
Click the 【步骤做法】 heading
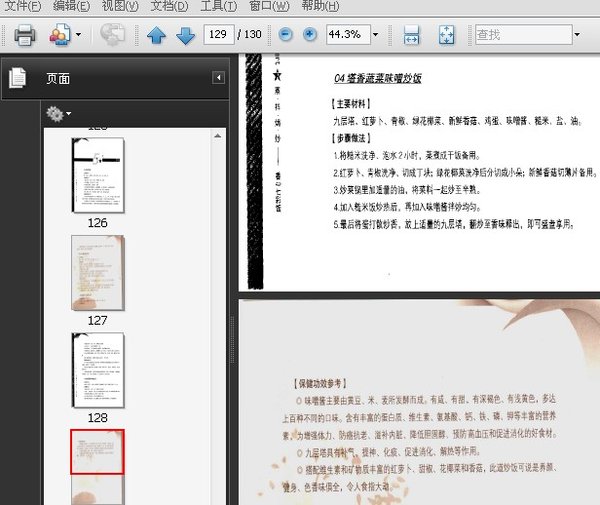(x=351, y=138)
